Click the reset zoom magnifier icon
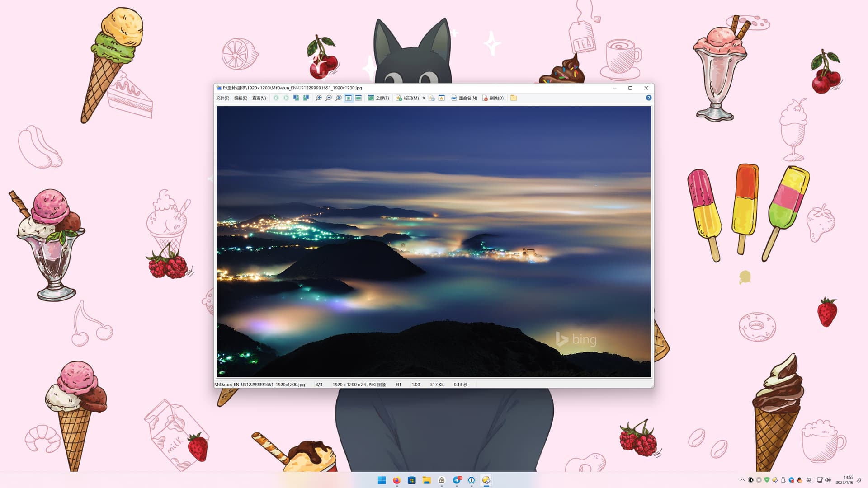868x488 pixels. (339, 98)
